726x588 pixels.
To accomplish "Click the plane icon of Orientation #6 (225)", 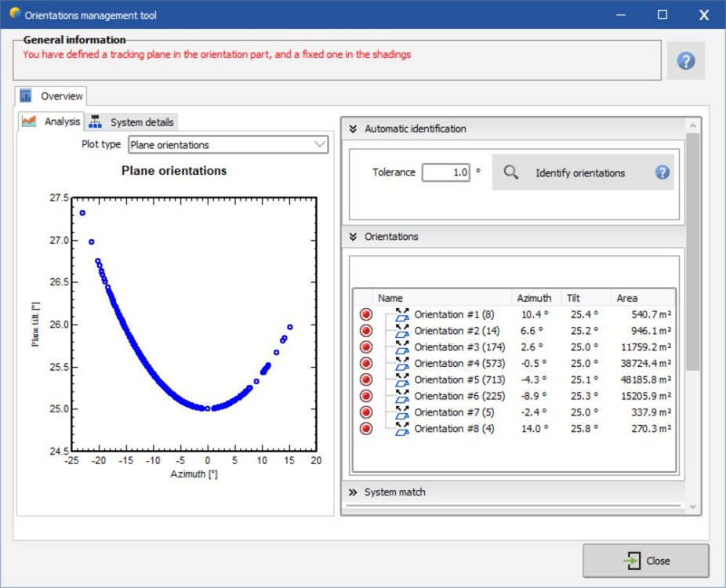I will [402, 397].
